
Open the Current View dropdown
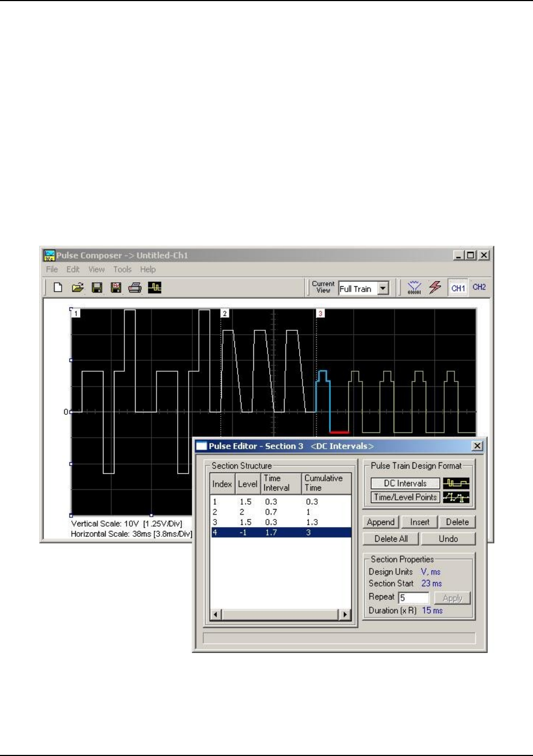point(384,289)
